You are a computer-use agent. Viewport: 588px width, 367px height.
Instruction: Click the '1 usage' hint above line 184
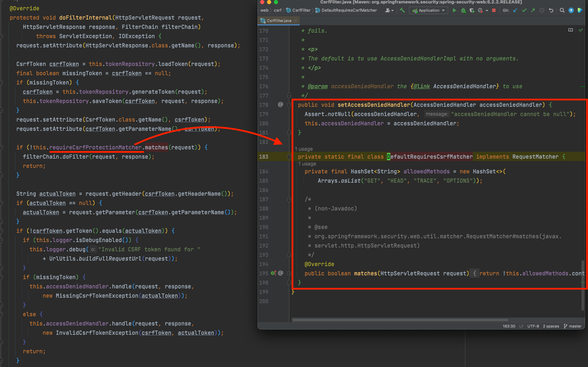tap(307, 164)
